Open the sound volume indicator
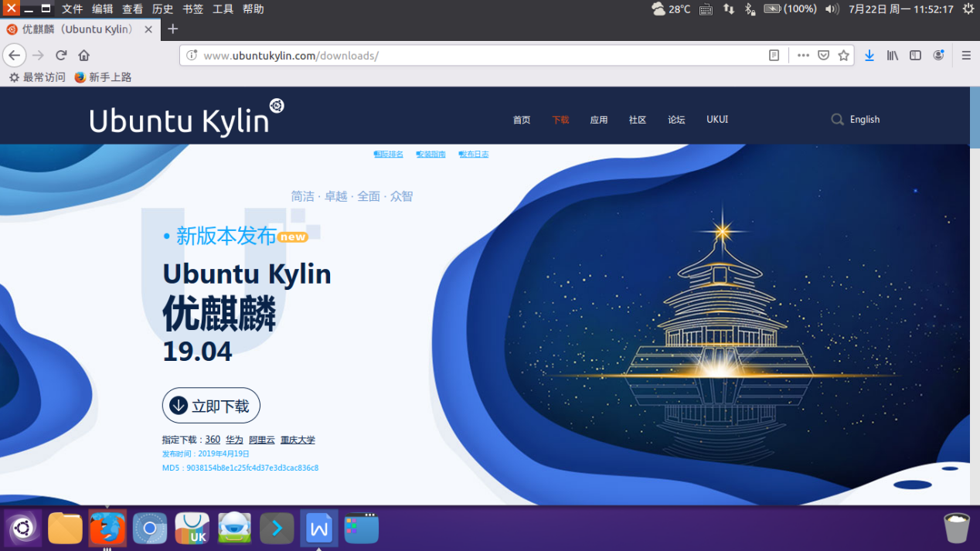 point(832,9)
